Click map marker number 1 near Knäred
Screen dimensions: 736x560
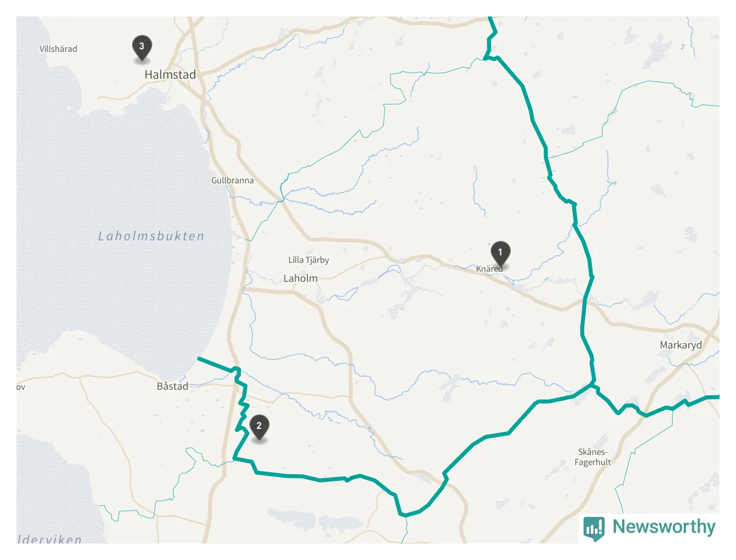[x=500, y=253]
